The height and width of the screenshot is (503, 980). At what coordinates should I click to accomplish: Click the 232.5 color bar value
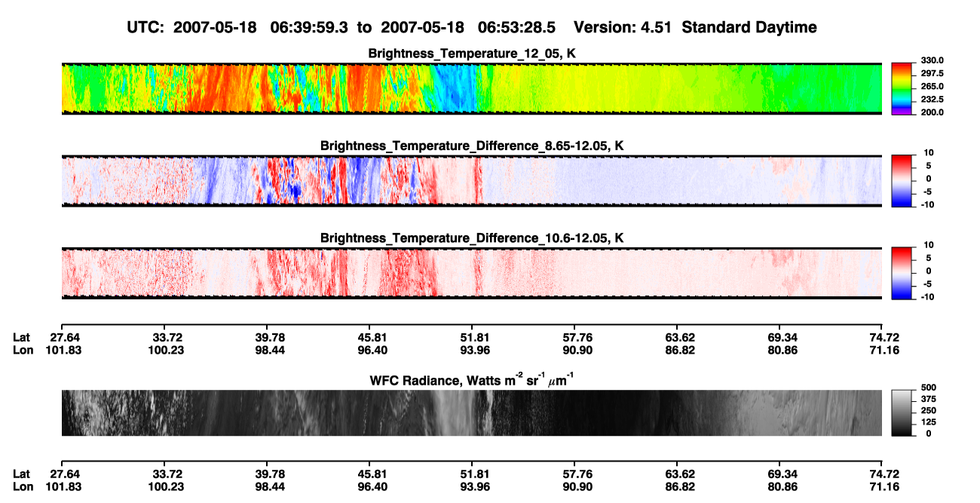pos(933,100)
